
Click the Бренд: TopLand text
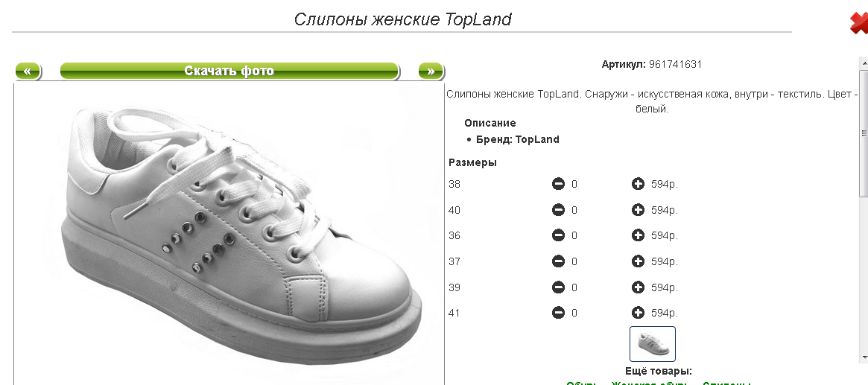[518, 139]
